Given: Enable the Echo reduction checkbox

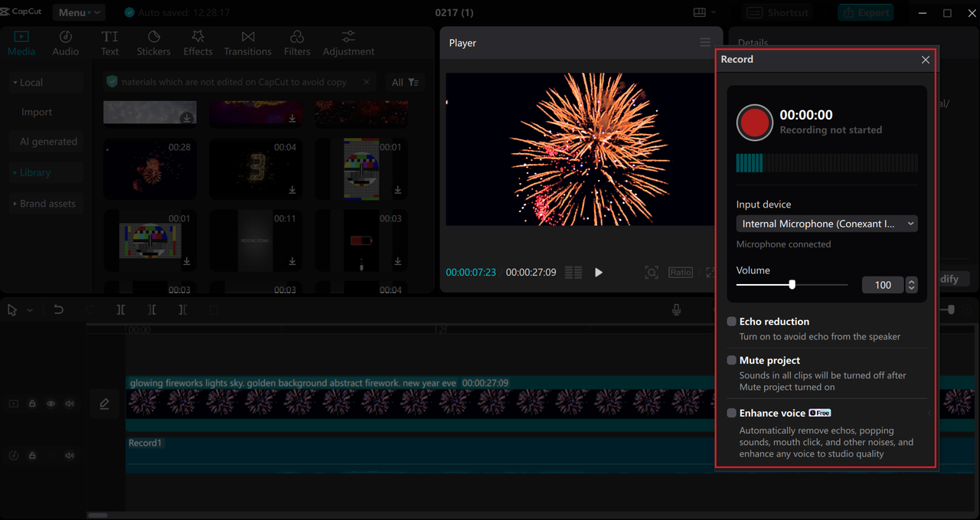Looking at the screenshot, I should pos(732,322).
